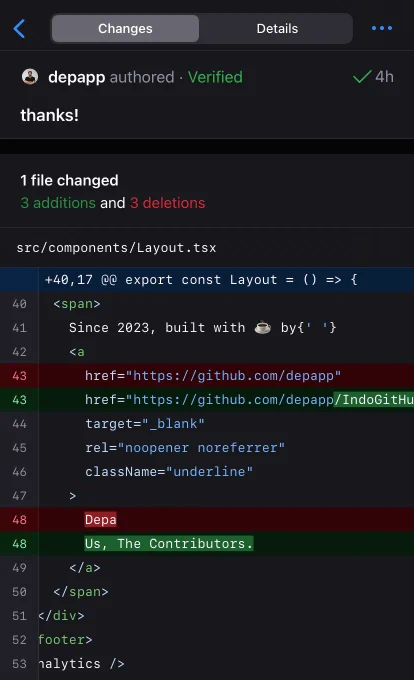Screen dimensions: 414x680
Task: Select added line 43 with /IndoGitHu href
Action: 207,399
